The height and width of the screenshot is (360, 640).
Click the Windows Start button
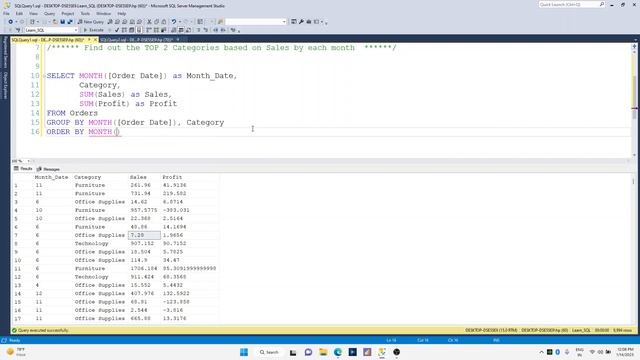point(244,352)
